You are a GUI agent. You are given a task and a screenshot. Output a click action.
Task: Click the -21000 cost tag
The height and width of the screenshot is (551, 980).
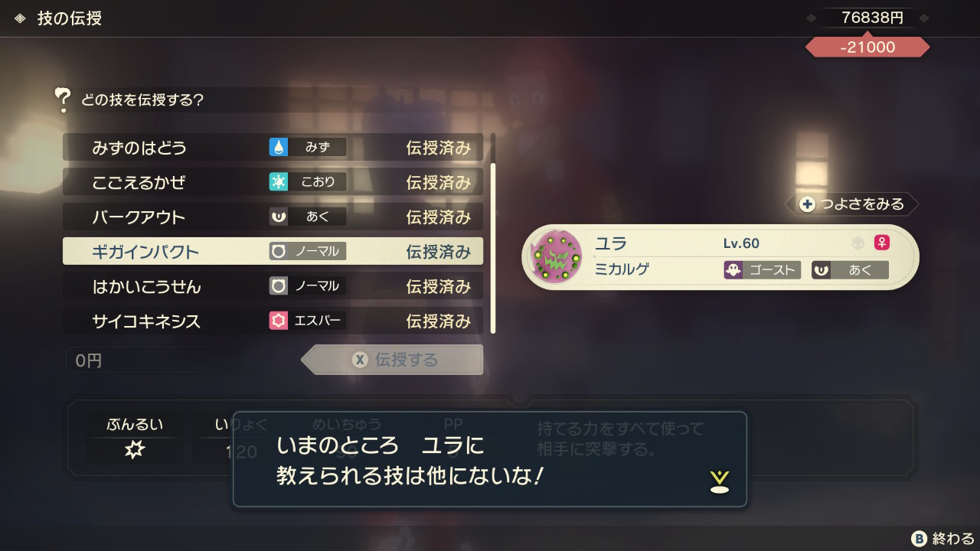(x=867, y=47)
